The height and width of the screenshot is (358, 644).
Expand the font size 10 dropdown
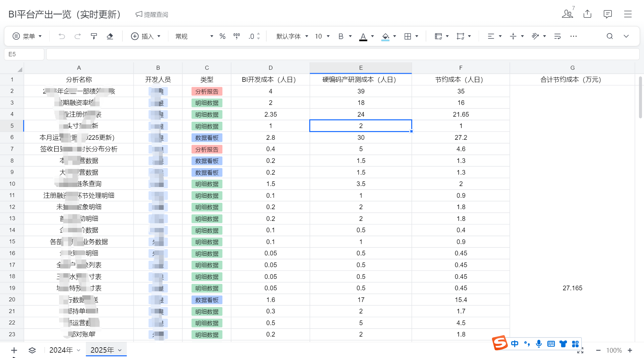tap(322, 36)
